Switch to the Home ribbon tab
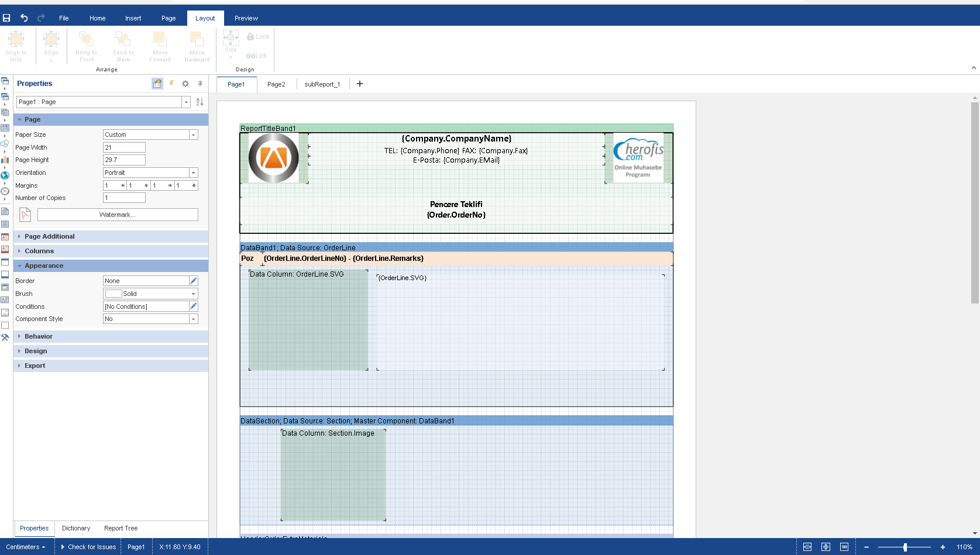Viewport: 980px width, 555px height. [x=97, y=18]
